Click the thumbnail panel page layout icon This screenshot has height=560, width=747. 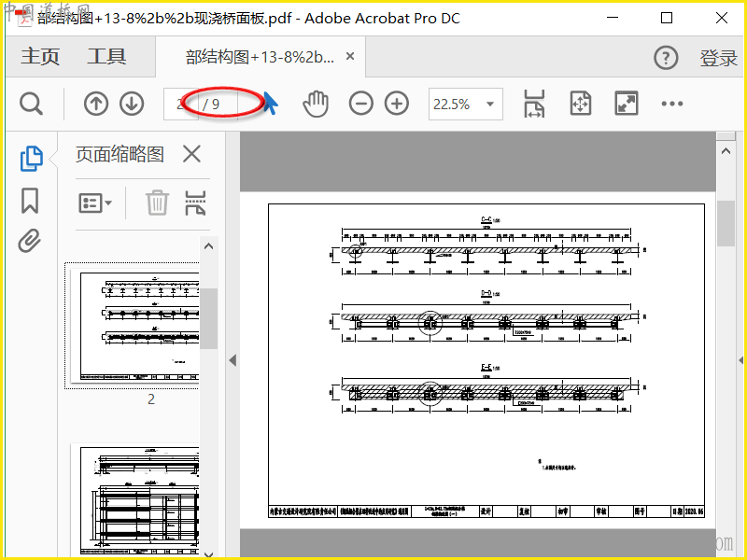tap(195, 203)
